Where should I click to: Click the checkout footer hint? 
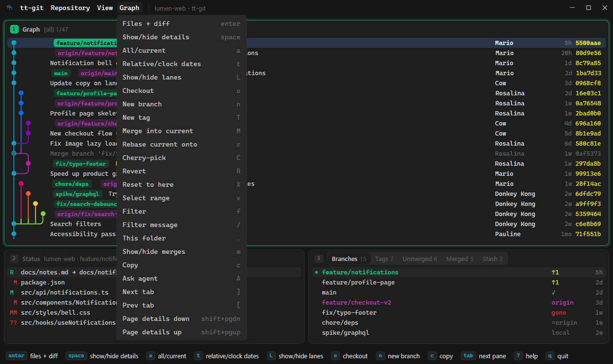[349, 356]
